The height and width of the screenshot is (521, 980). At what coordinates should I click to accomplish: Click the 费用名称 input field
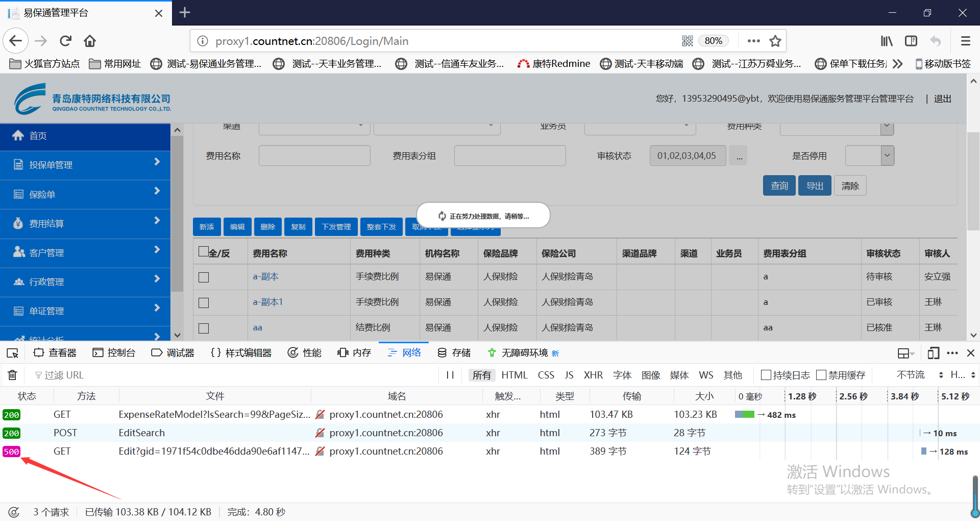pyautogui.click(x=314, y=156)
